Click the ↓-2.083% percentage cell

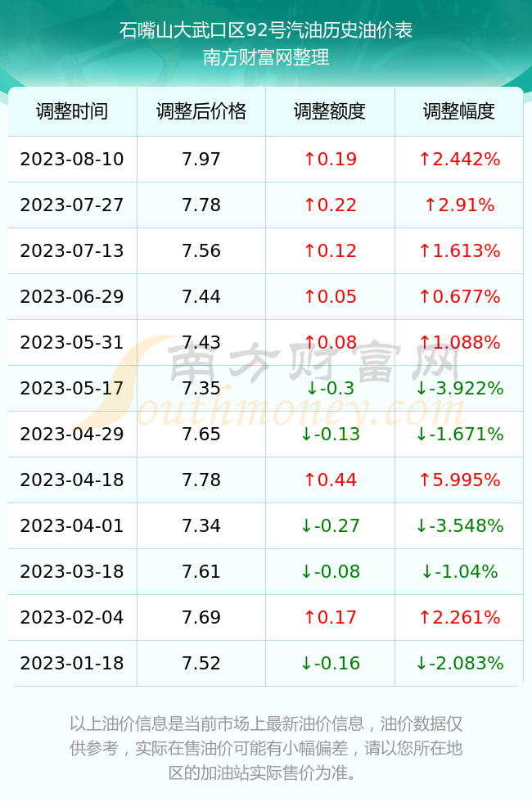click(x=459, y=664)
